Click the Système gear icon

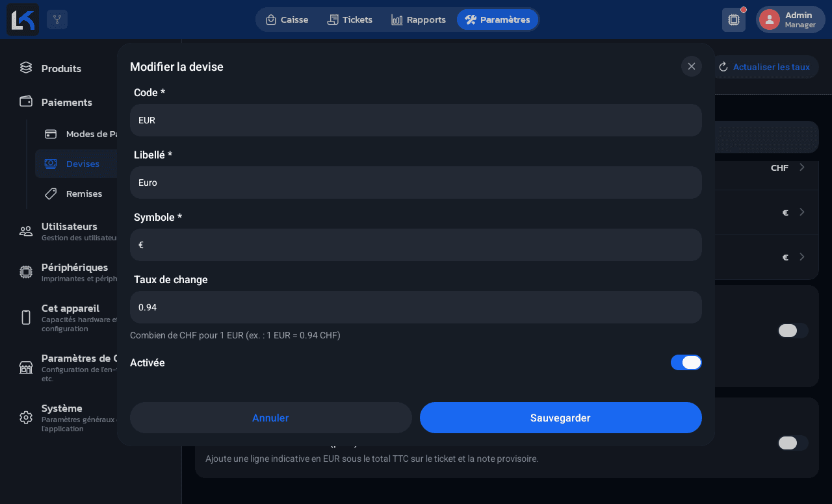[x=26, y=418]
